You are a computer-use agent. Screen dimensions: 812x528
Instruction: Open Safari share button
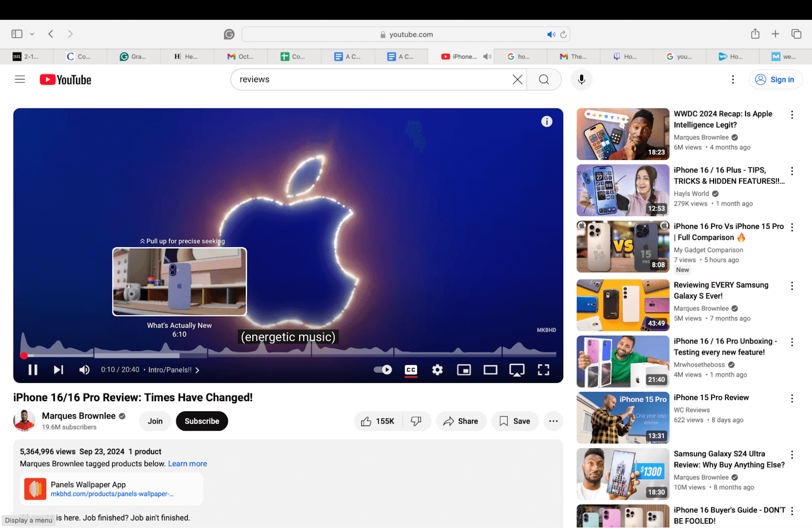click(x=755, y=33)
